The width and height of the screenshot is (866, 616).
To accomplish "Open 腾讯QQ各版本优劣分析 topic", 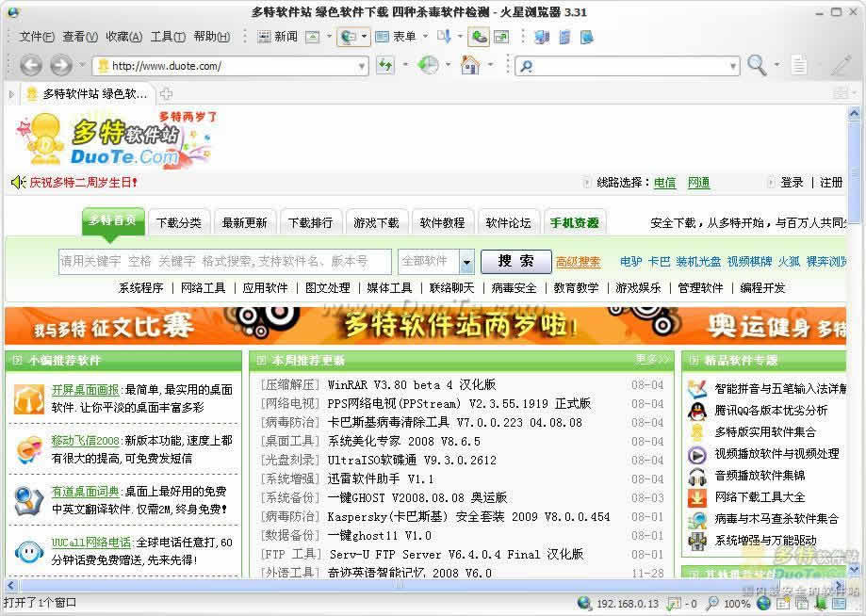I will [771, 410].
